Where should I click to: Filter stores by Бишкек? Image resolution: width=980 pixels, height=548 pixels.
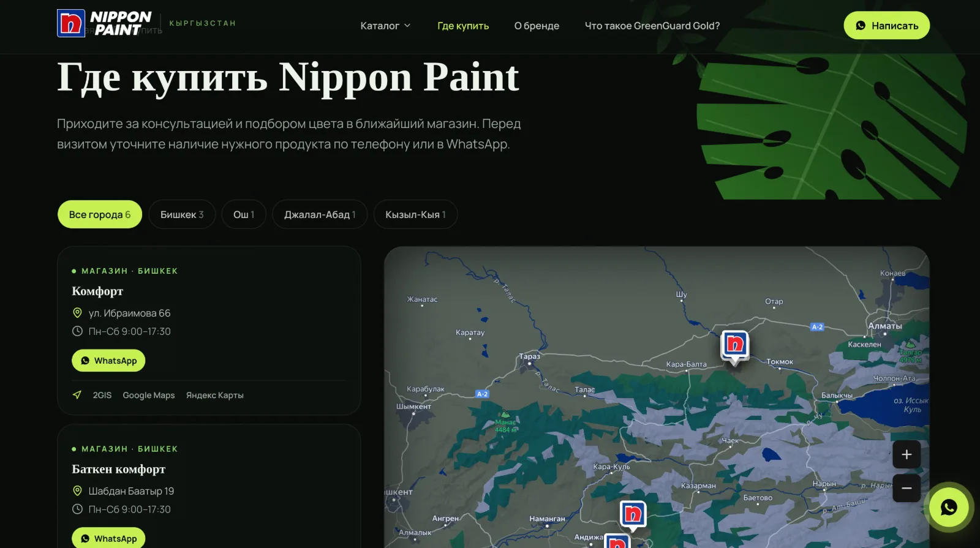[182, 214]
